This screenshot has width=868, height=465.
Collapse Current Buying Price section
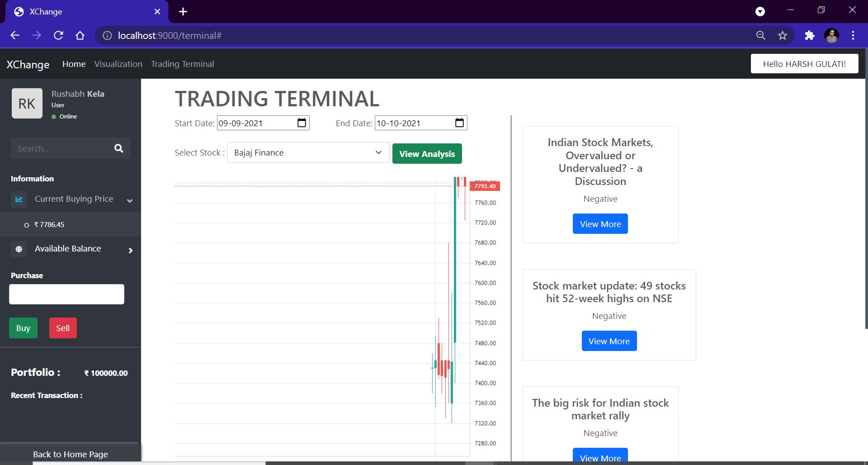(130, 200)
